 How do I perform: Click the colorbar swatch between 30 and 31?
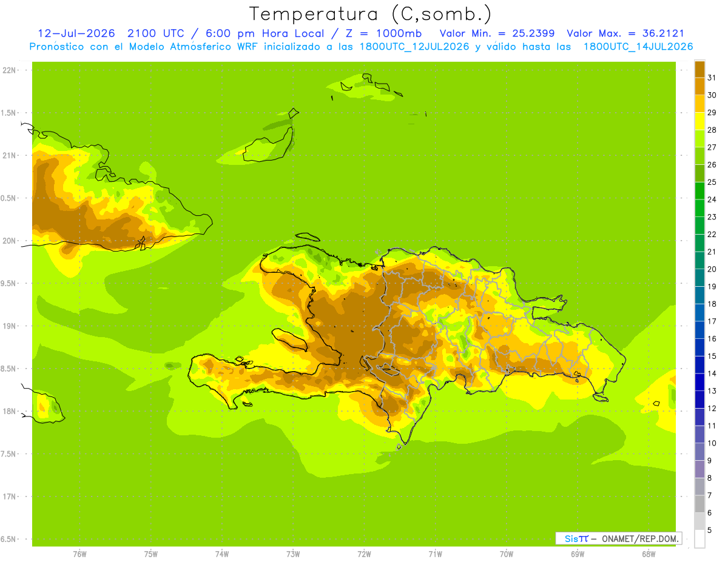(699, 86)
